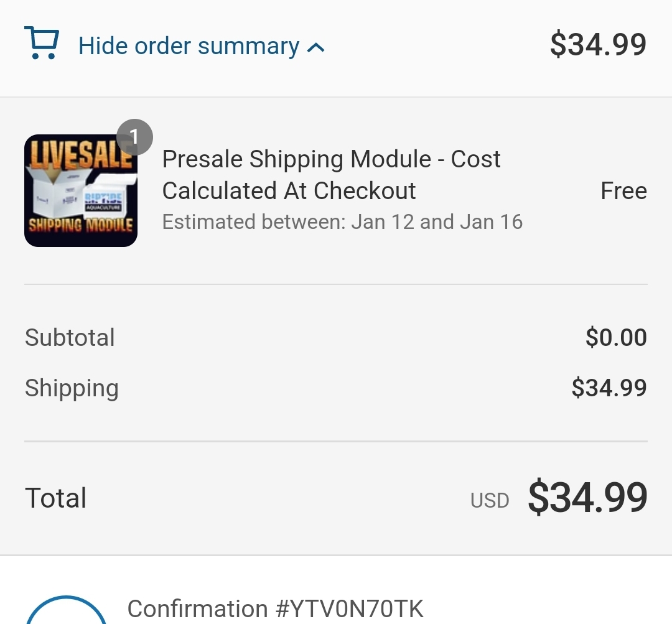Click the large $34.99 grand total
The height and width of the screenshot is (624, 672).
coord(587,498)
